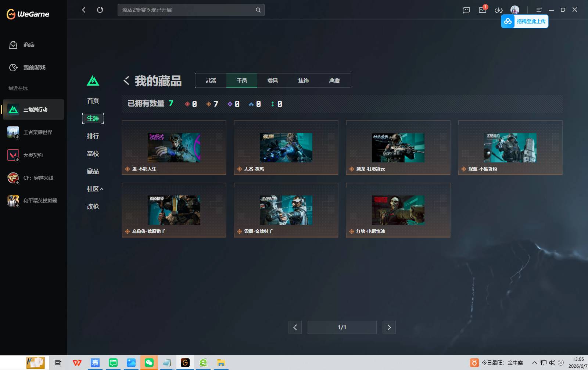588x370 pixels.
Task: Click the search magnifier icon
Action: click(258, 10)
